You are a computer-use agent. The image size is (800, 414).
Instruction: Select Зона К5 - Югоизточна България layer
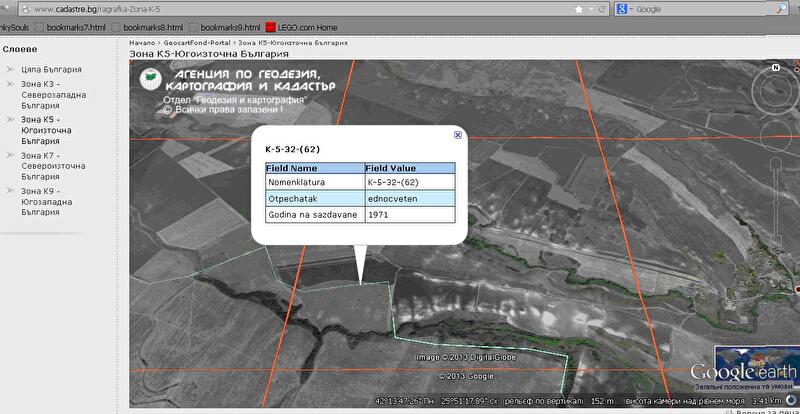[x=46, y=130]
